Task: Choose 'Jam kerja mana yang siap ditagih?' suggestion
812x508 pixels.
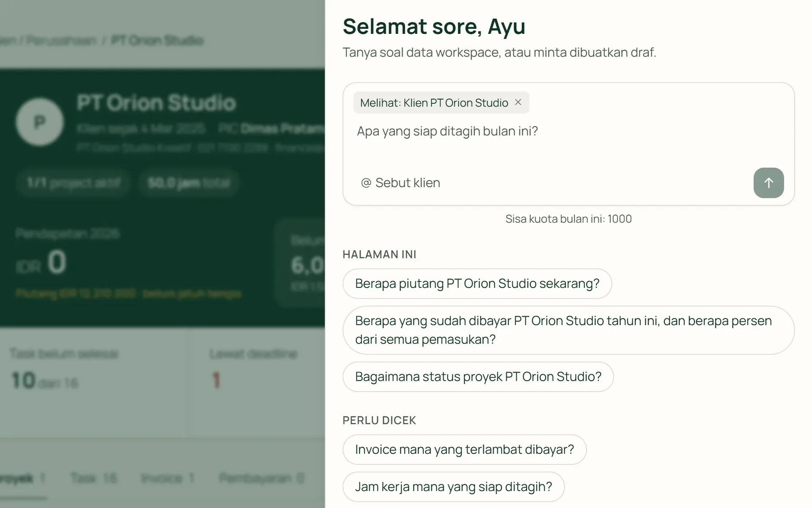Action: click(x=453, y=487)
